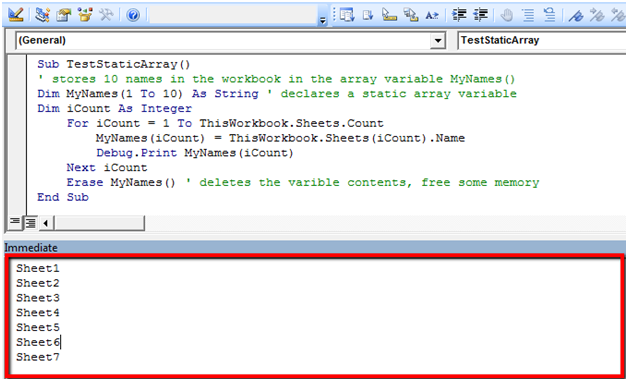
Task: Click the Comment Block icon
Action: pos(528,15)
